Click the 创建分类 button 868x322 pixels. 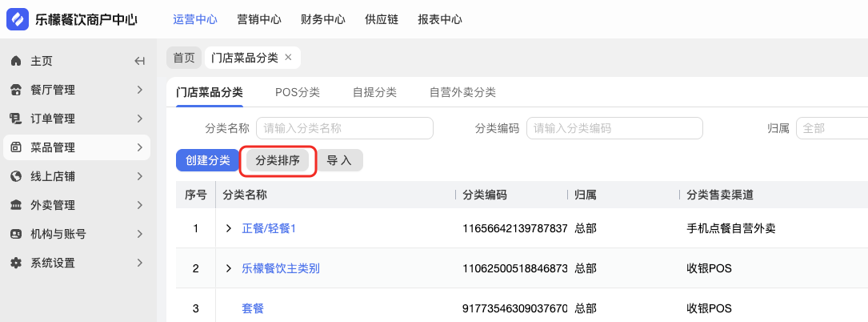pos(208,160)
